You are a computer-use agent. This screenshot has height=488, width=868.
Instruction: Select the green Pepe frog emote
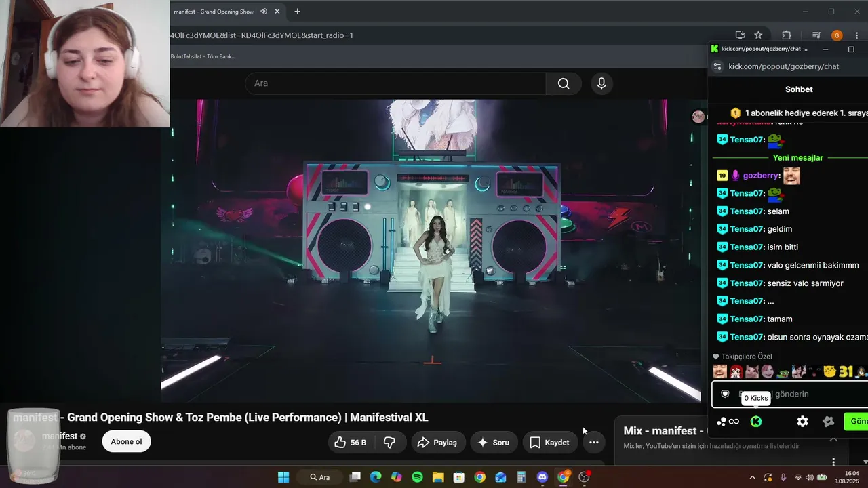point(783,372)
